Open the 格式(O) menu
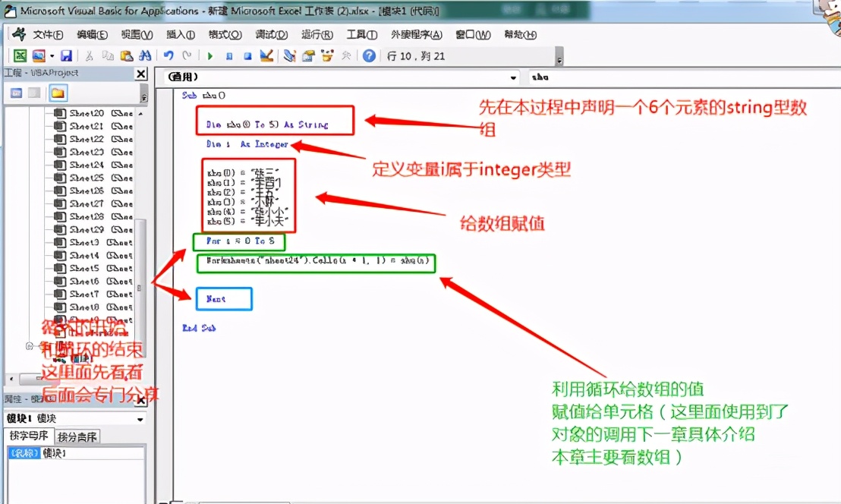The width and height of the screenshot is (841, 504). tap(225, 35)
